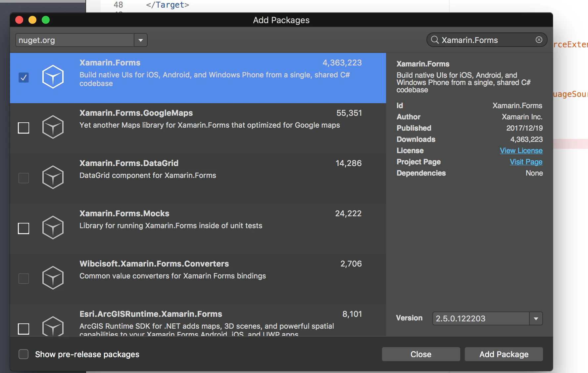This screenshot has width=588, height=373.
Task: Click the Add Packages window title
Action: coord(281,20)
